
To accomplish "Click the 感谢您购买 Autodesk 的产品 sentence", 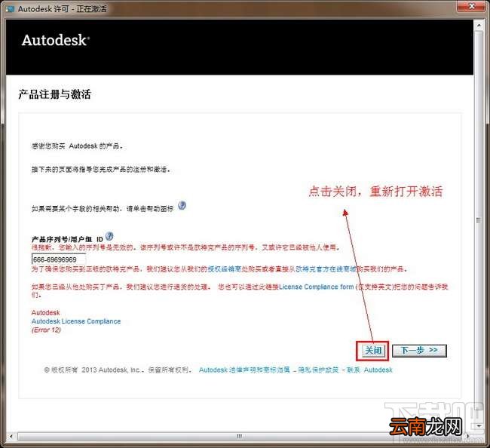I will (77, 146).
